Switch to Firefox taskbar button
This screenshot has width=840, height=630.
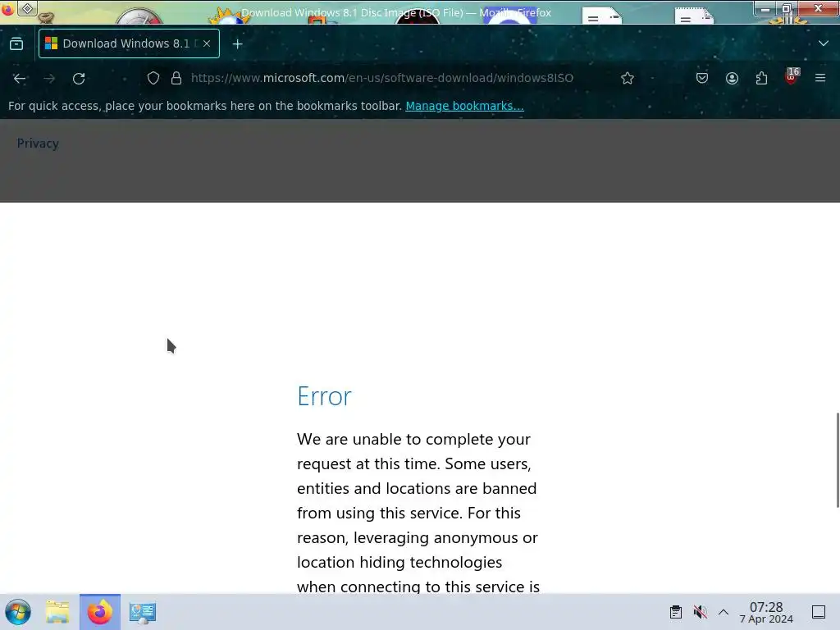(x=99, y=612)
